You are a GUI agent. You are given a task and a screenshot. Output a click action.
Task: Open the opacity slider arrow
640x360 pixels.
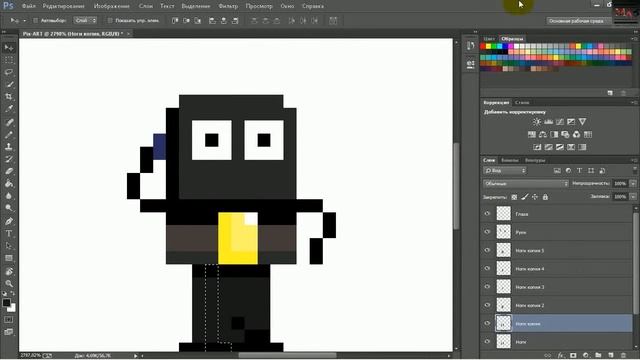click(633, 184)
